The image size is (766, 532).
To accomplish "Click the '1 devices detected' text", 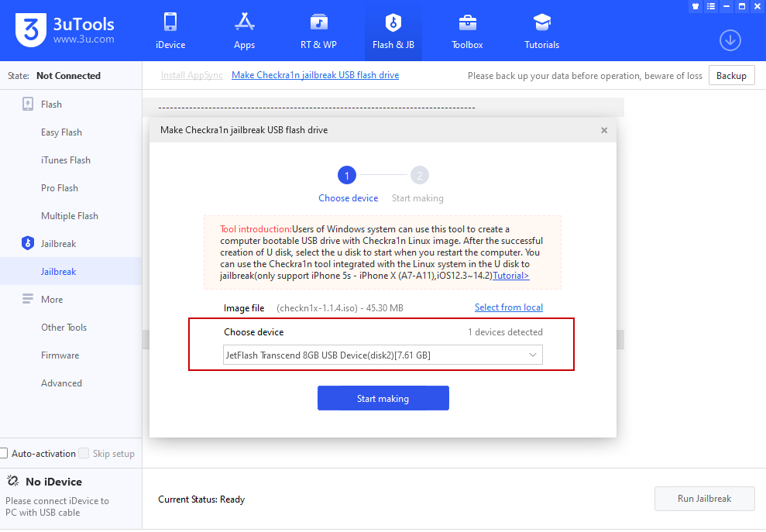I will click(505, 332).
